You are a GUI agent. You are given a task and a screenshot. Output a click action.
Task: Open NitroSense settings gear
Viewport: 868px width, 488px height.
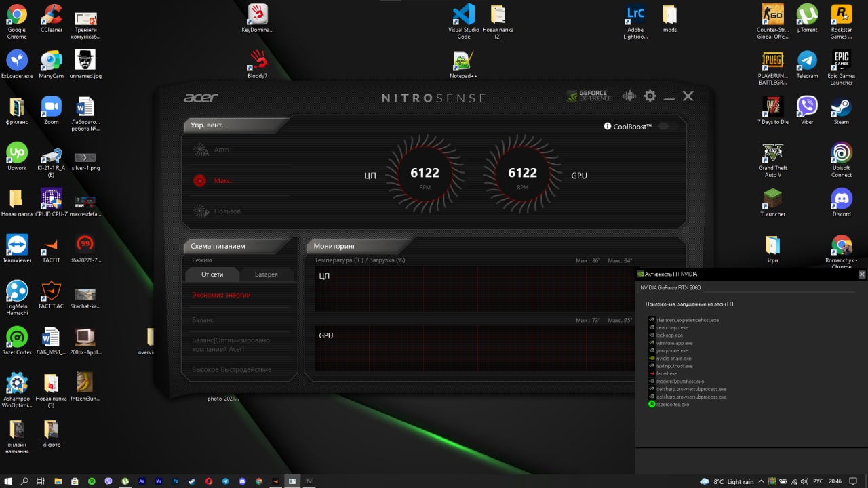(x=650, y=96)
